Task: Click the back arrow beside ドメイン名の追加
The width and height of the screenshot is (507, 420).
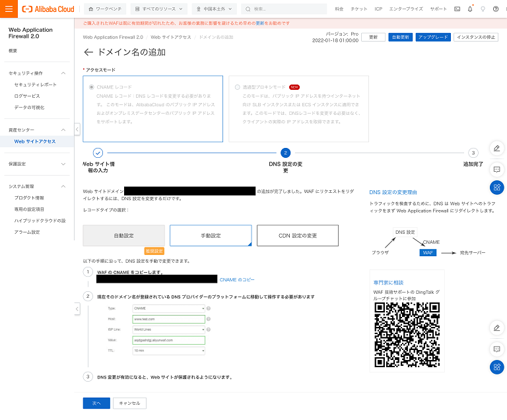Action: (x=88, y=52)
